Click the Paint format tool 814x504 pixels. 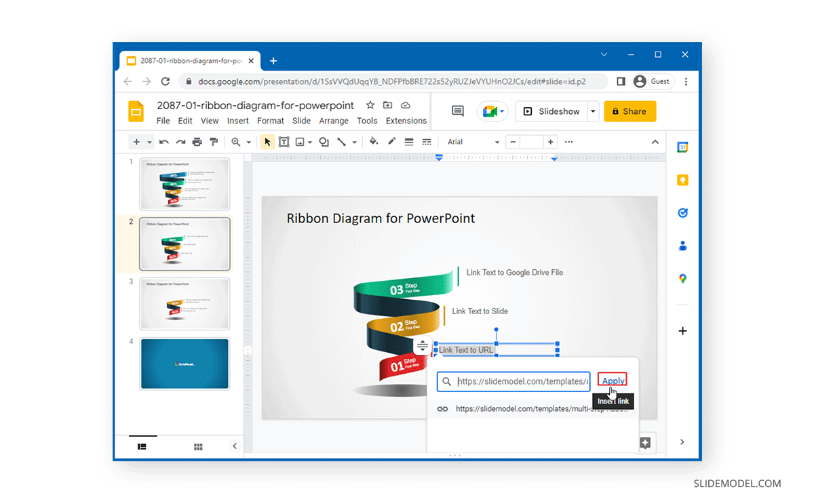point(212,142)
